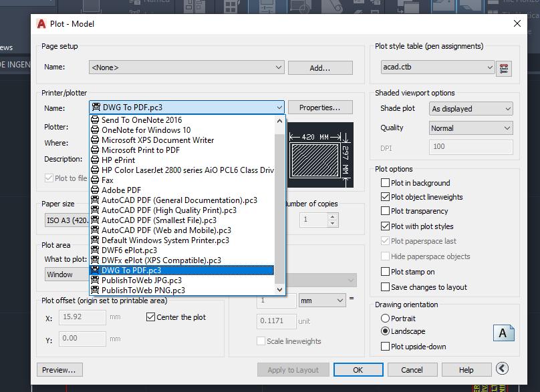The width and height of the screenshot is (540, 392).
Task: Open the Shade plot As displayed dropdown
Action: click(470, 109)
